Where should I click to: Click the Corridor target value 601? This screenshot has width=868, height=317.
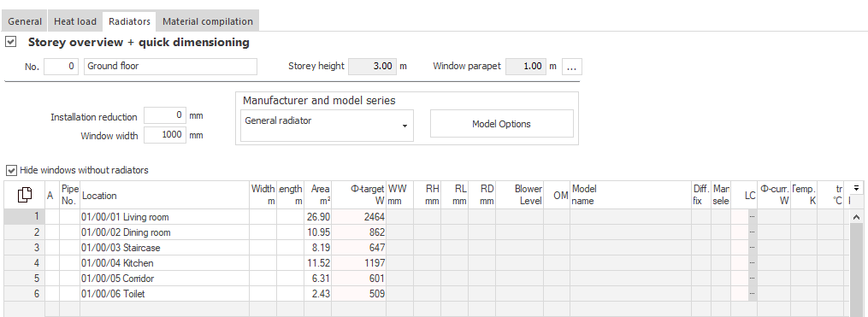[x=358, y=279]
